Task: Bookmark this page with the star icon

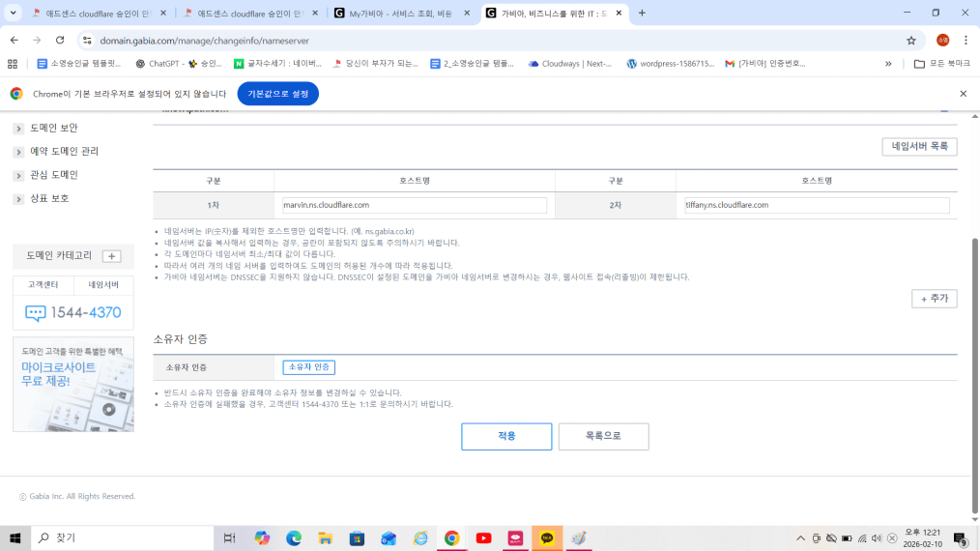Action: (x=910, y=41)
